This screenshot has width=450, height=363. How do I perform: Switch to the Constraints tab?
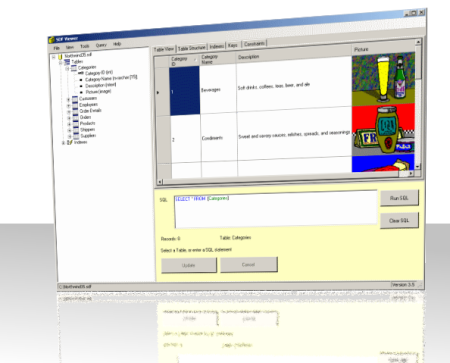(254, 44)
